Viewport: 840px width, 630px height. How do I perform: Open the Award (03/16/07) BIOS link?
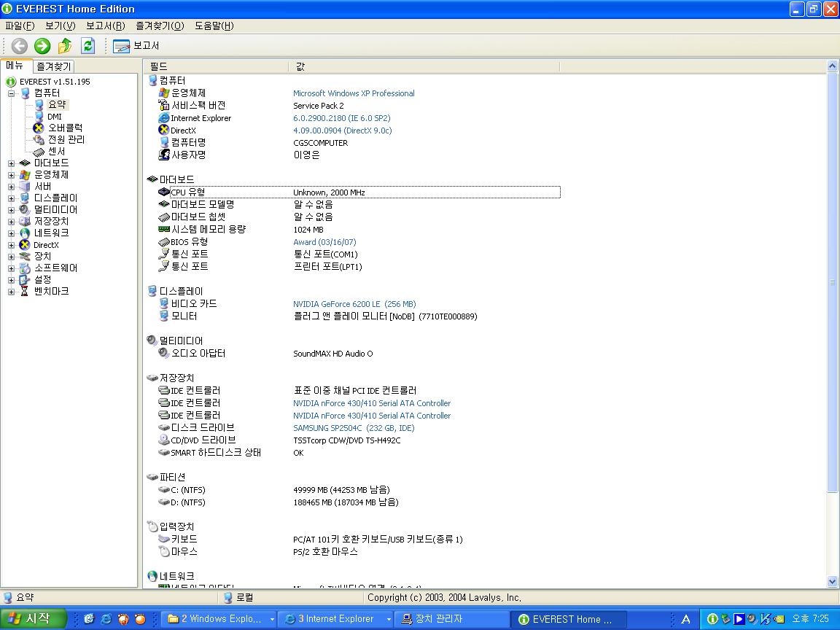[x=324, y=242]
